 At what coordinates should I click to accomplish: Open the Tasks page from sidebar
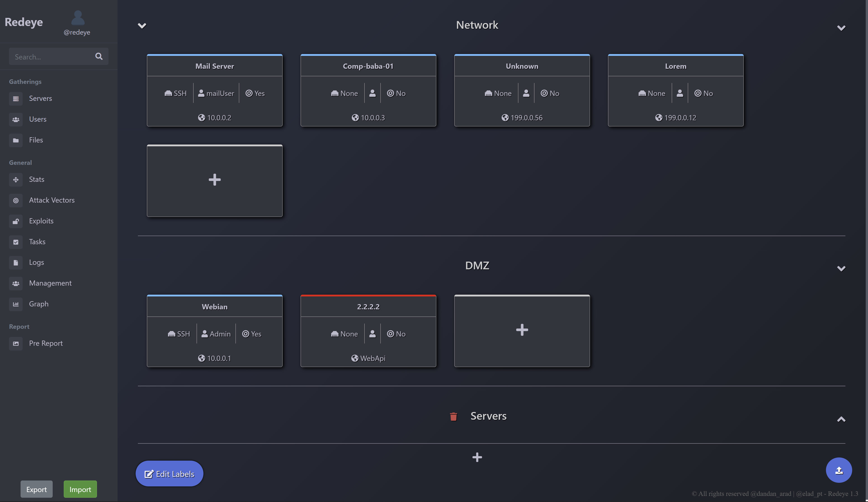pyautogui.click(x=37, y=242)
